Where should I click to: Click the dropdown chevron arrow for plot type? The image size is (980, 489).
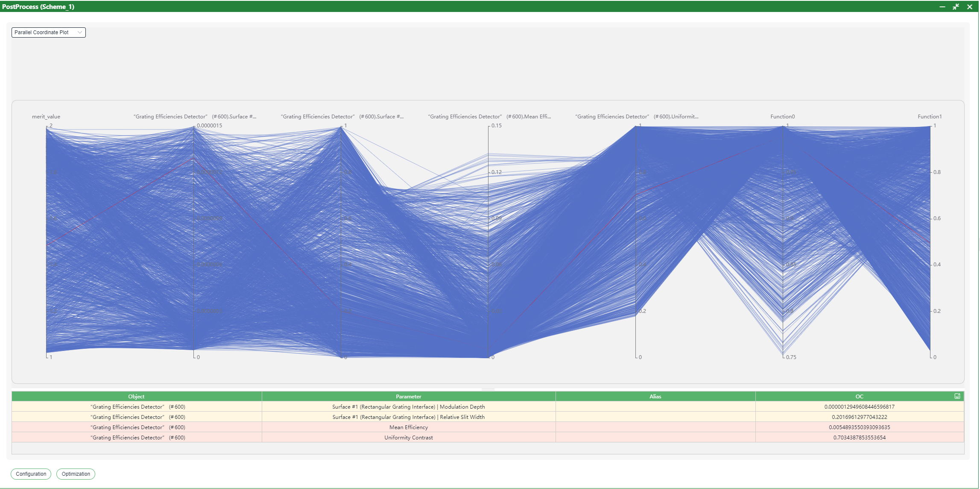coord(80,32)
